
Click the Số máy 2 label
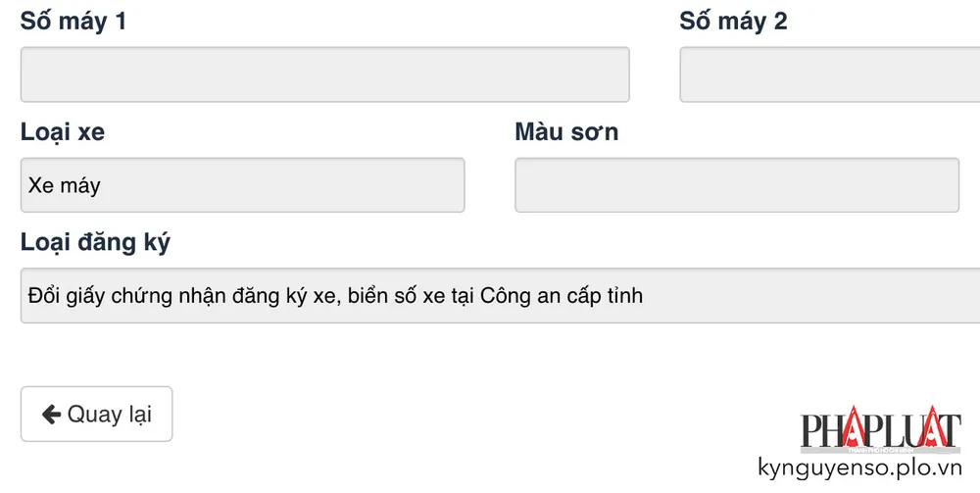point(733,22)
